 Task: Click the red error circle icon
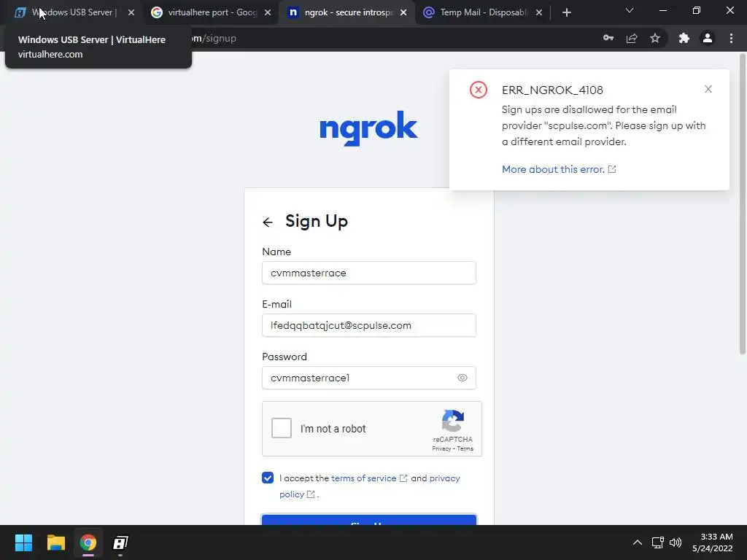479,90
